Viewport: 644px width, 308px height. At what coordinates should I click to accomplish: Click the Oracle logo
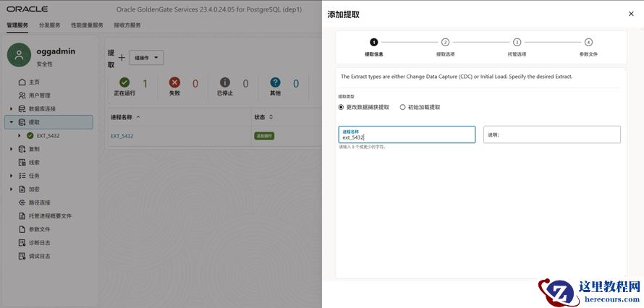click(27, 9)
